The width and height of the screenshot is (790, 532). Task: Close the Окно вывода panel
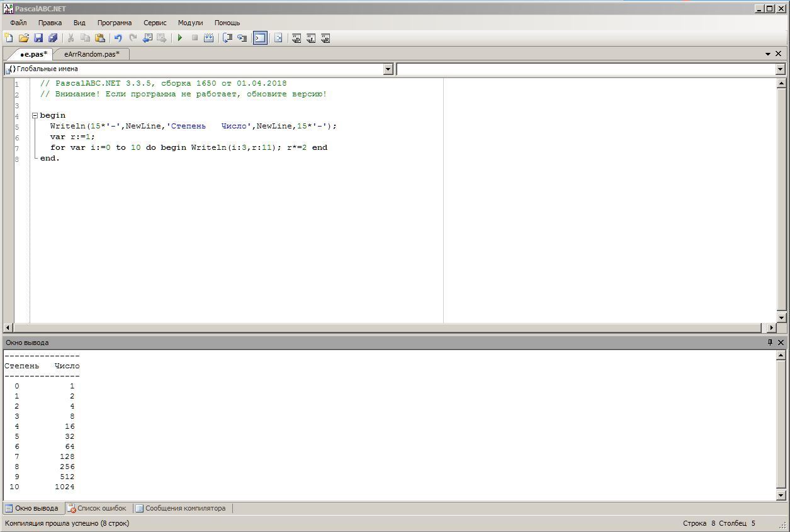coord(781,342)
